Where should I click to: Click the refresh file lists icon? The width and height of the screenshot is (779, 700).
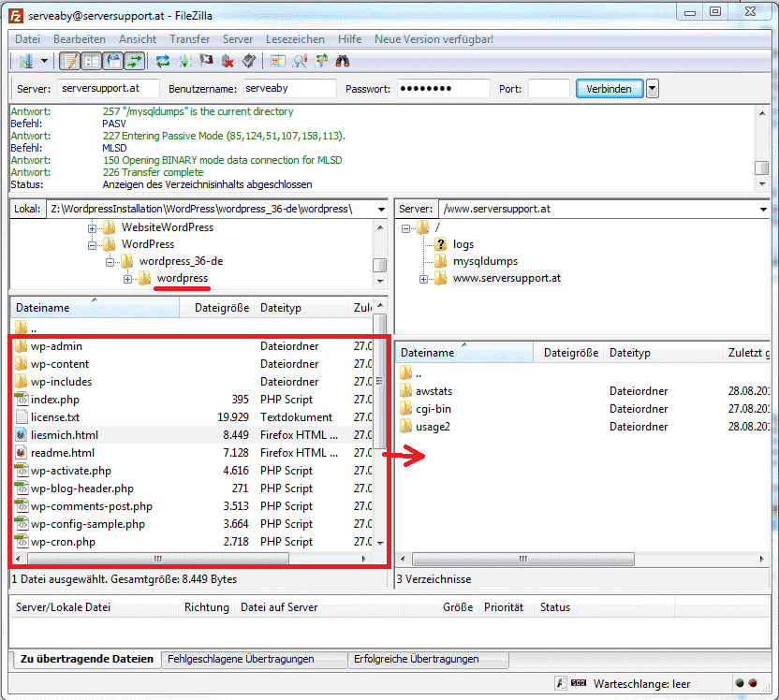click(x=163, y=62)
